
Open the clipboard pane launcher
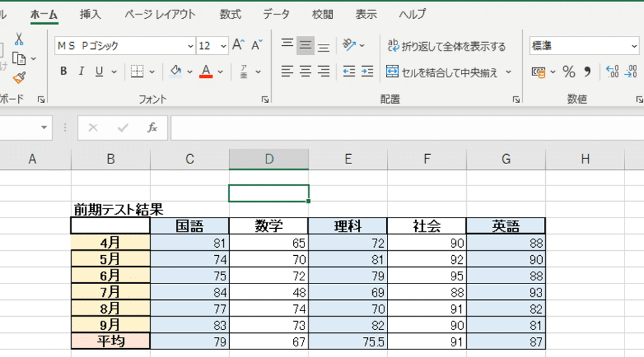(x=41, y=99)
